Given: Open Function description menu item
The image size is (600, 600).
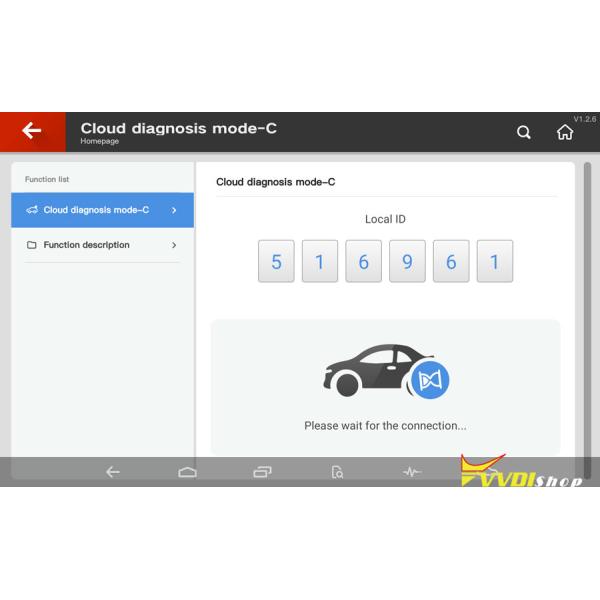Looking at the screenshot, I should [86, 245].
